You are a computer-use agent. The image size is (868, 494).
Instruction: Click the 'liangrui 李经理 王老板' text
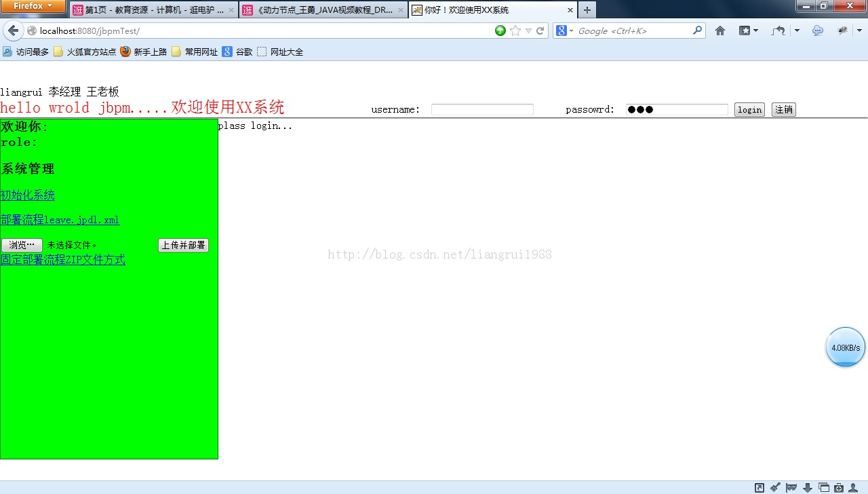pyautogui.click(x=60, y=92)
